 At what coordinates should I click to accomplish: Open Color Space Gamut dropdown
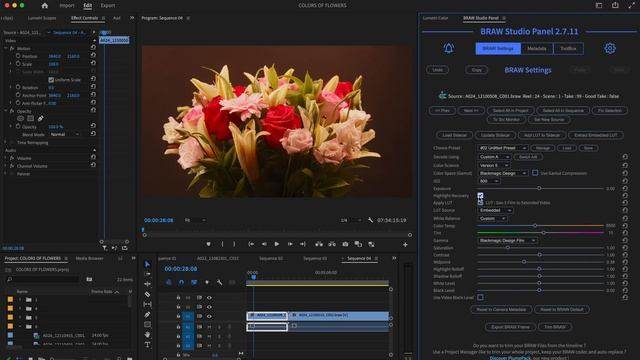click(503, 173)
